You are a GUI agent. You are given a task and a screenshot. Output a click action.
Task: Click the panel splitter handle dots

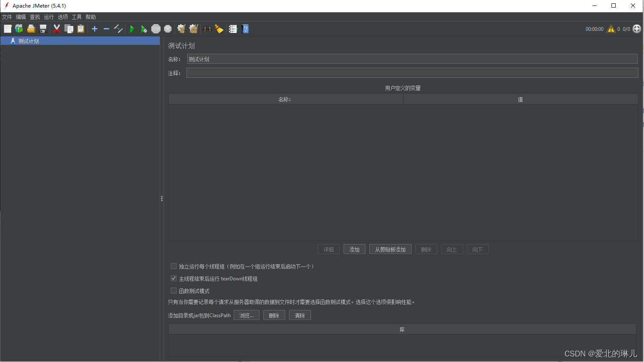coord(162,198)
